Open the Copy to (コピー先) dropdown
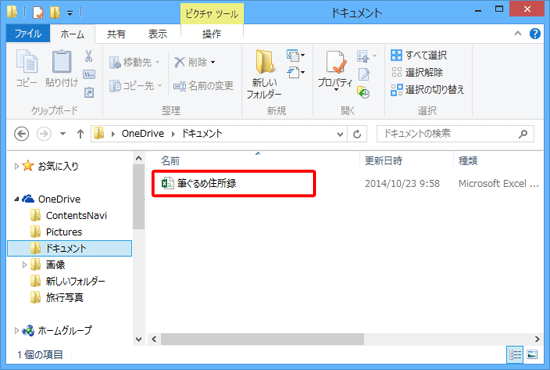This screenshot has width=550, height=370. point(135,86)
